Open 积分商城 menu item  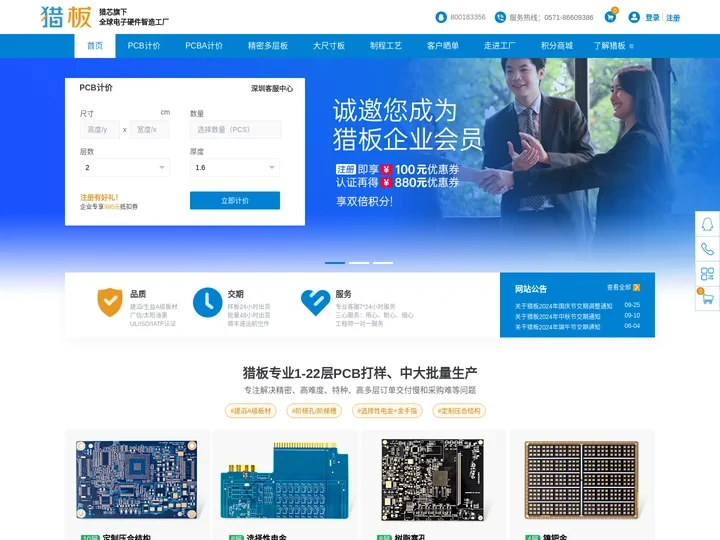tap(557, 46)
